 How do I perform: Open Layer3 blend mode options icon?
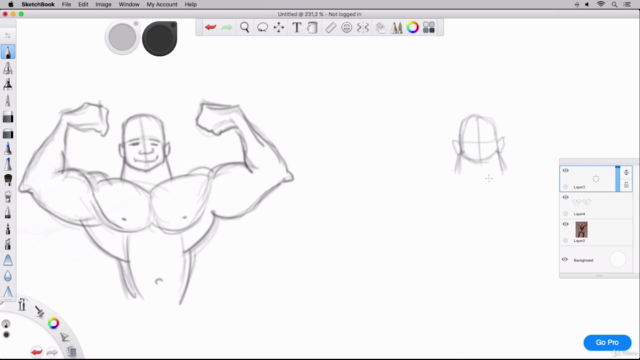point(626,172)
